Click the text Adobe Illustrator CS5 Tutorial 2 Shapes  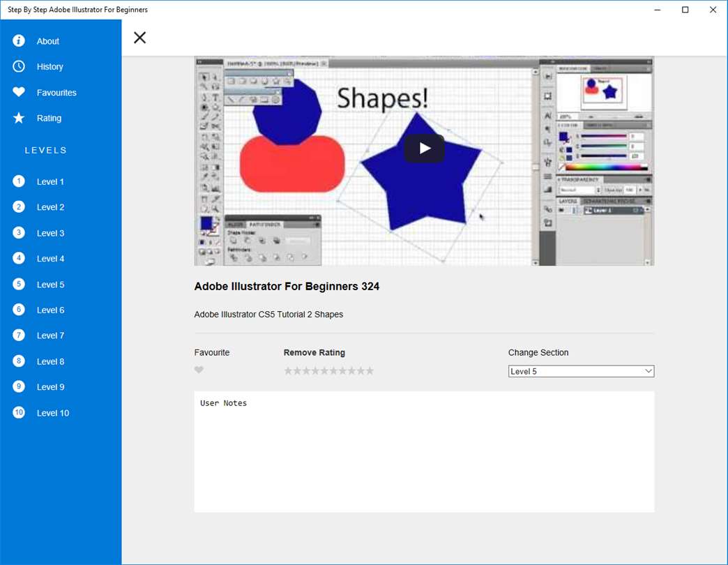click(268, 315)
